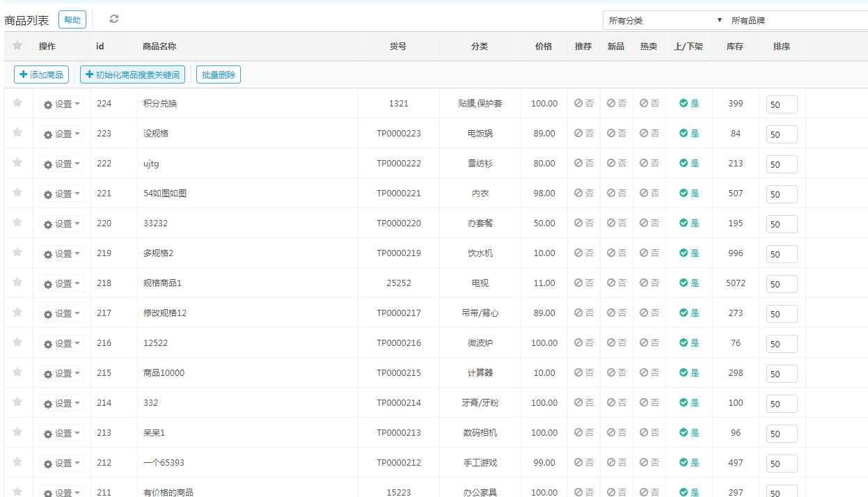Open the 所有分类 category dropdown

[x=664, y=21]
